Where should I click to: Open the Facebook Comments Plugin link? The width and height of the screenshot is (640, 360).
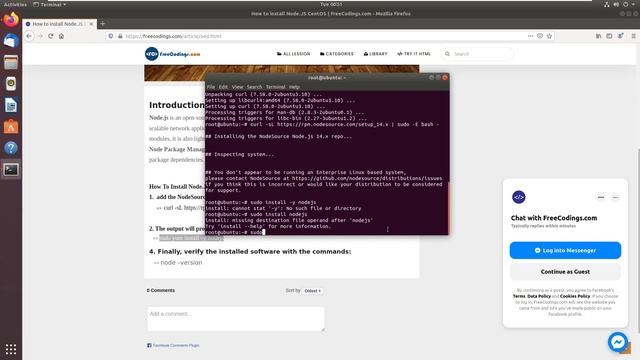point(176,345)
